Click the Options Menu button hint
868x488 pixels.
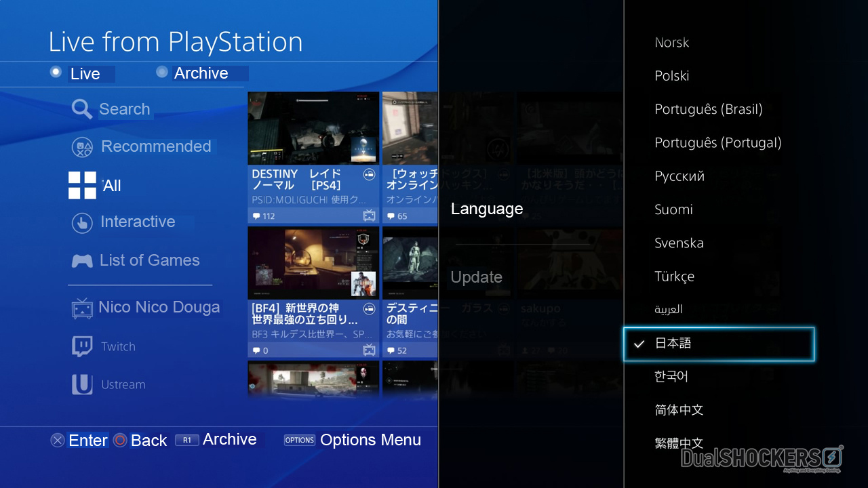pos(353,440)
